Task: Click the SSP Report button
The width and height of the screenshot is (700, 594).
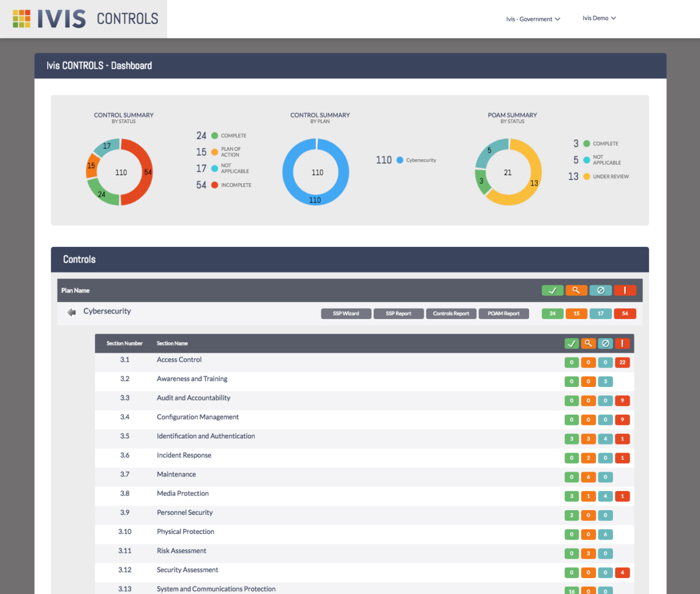Action: (399, 313)
